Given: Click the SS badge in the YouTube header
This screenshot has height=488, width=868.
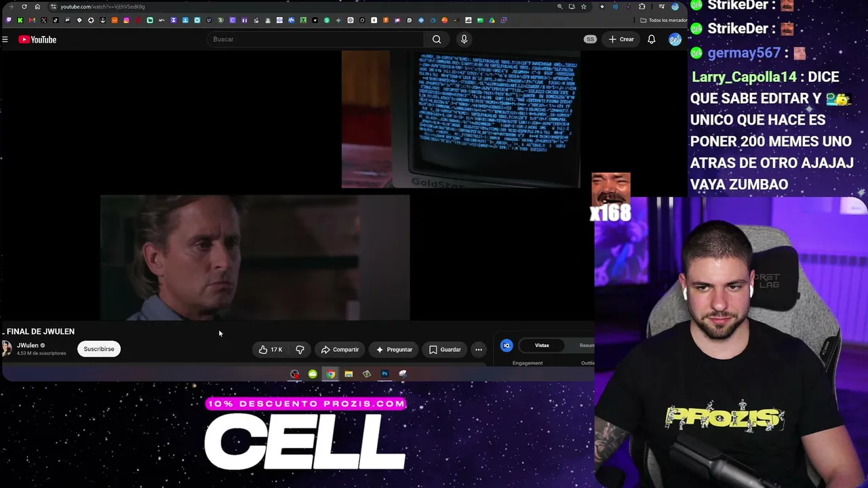Looking at the screenshot, I should [590, 39].
